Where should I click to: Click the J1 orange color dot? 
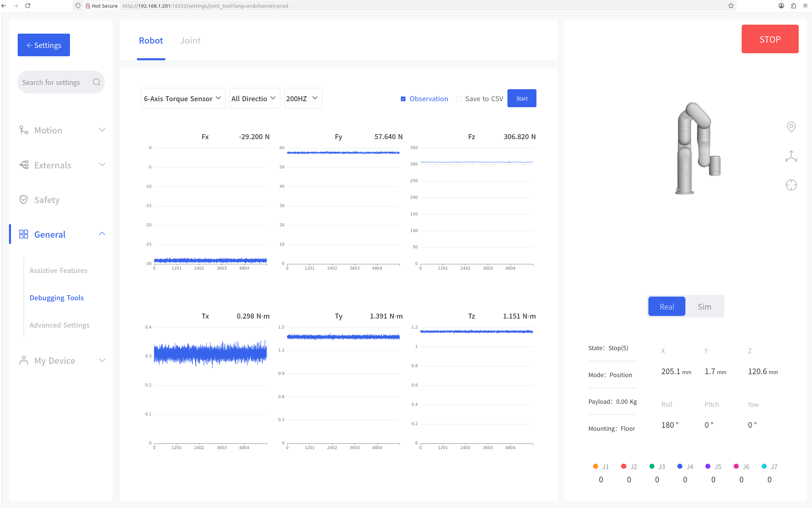595,466
